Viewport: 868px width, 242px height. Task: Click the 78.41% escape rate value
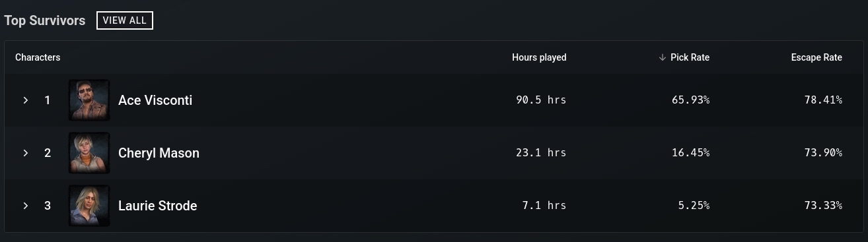click(x=823, y=100)
